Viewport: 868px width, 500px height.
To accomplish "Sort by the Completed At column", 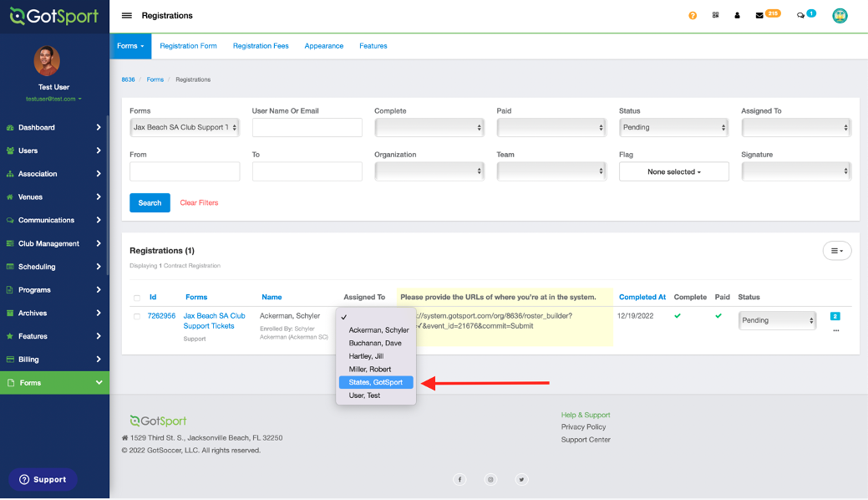I will tap(642, 297).
